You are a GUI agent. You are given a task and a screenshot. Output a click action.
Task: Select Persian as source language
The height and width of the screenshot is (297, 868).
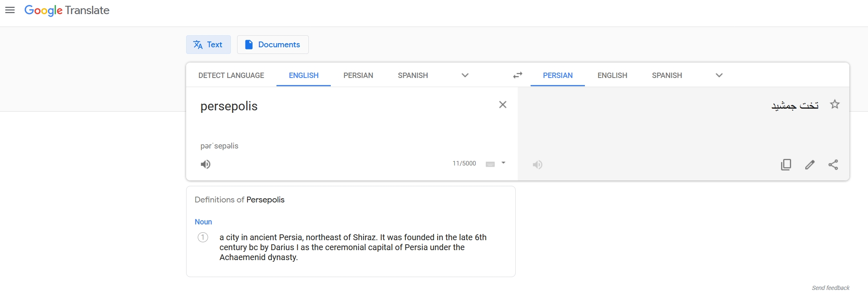pyautogui.click(x=358, y=75)
